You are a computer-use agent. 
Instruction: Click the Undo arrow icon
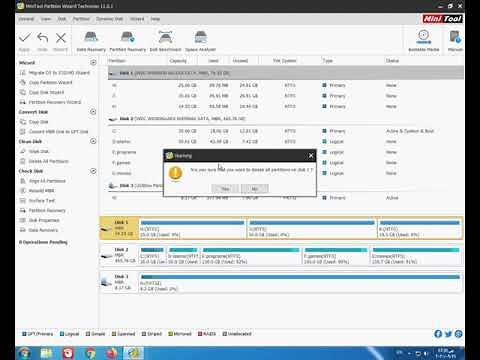tap(43, 38)
